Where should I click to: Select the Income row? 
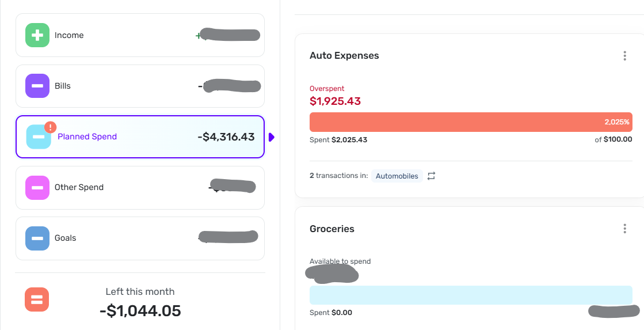pos(140,35)
